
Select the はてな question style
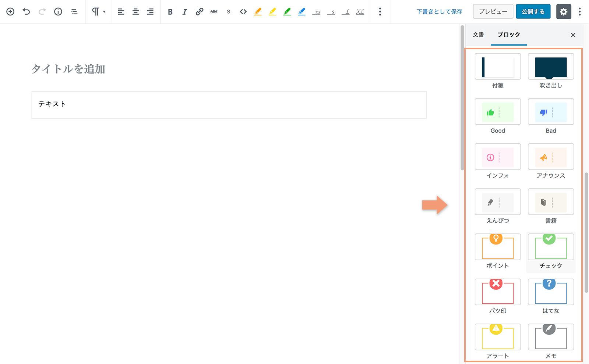click(x=551, y=296)
